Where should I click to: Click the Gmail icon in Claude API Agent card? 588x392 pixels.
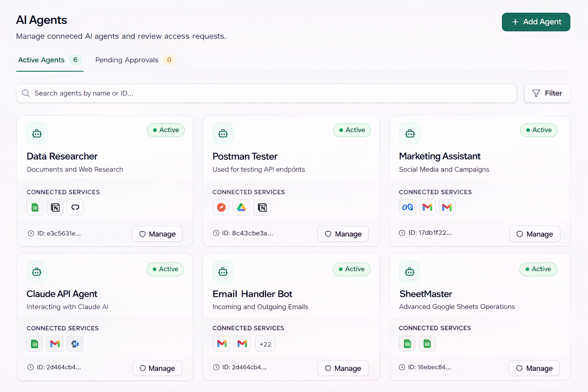coord(55,344)
